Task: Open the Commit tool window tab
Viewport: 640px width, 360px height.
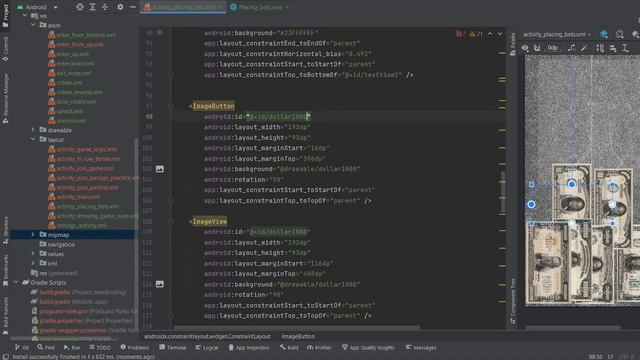Action: 5,49
